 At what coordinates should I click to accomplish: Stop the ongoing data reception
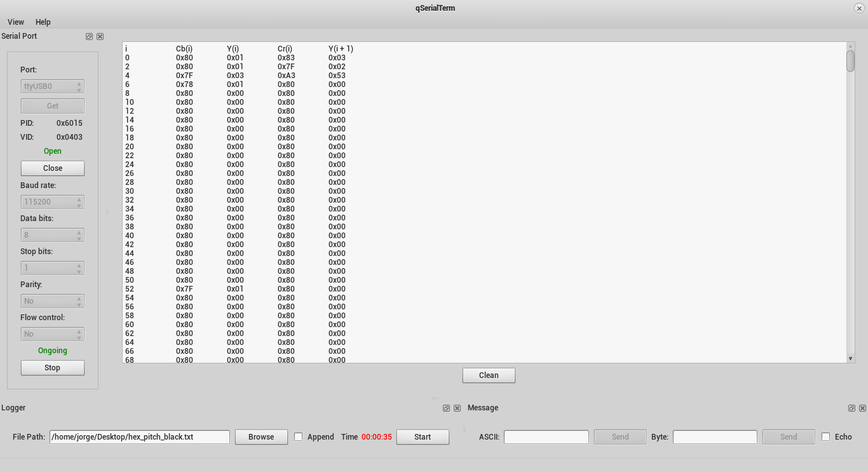52,367
